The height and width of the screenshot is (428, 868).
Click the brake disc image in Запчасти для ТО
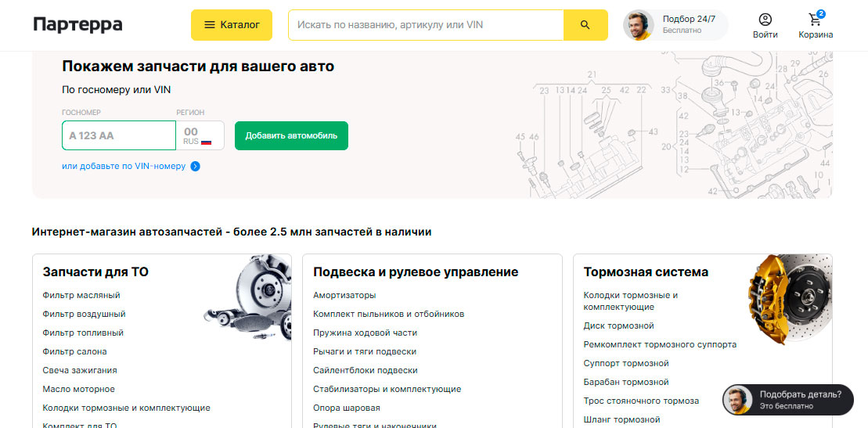point(248,298)
